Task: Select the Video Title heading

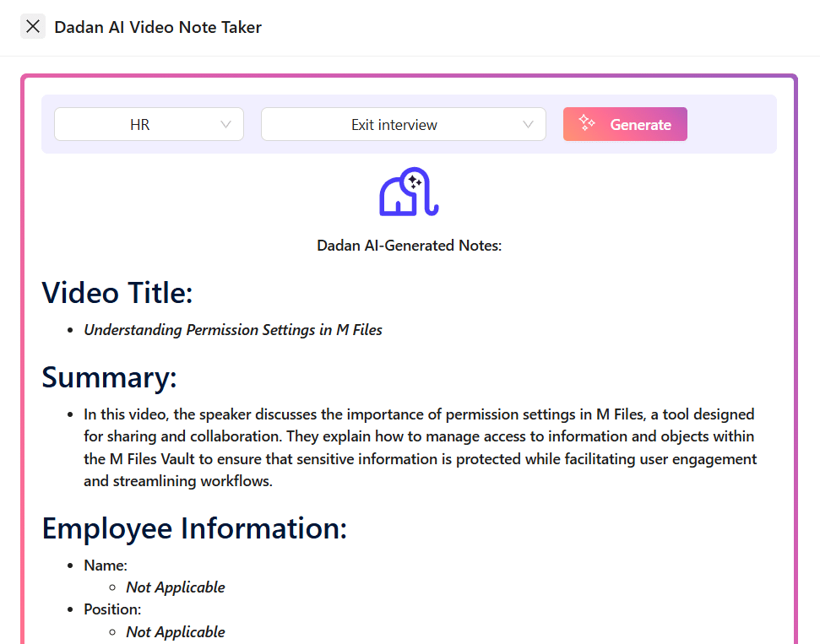Action: click(x=117, y=293)
